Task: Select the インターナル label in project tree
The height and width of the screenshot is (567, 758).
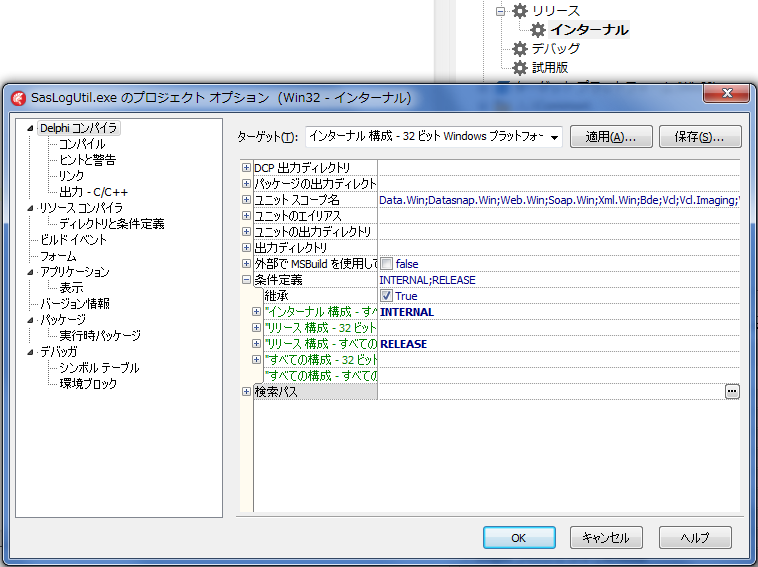Action: (589, 30)
